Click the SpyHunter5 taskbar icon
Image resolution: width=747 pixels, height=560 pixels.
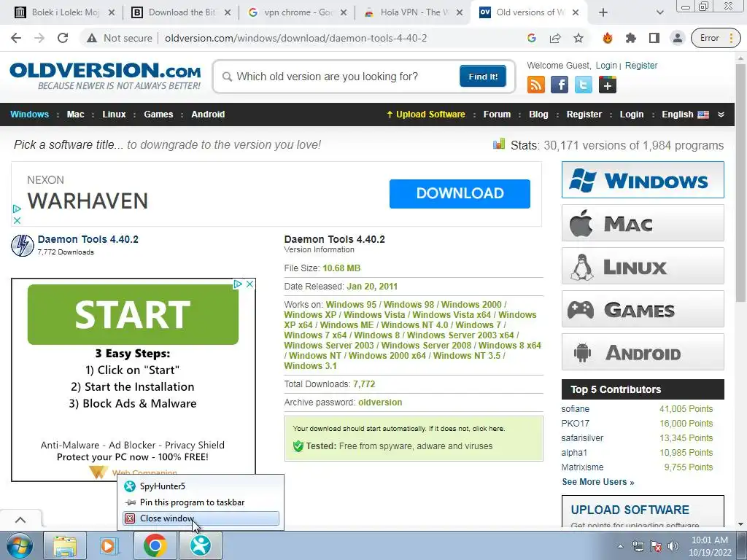click(x=200, y=545)
